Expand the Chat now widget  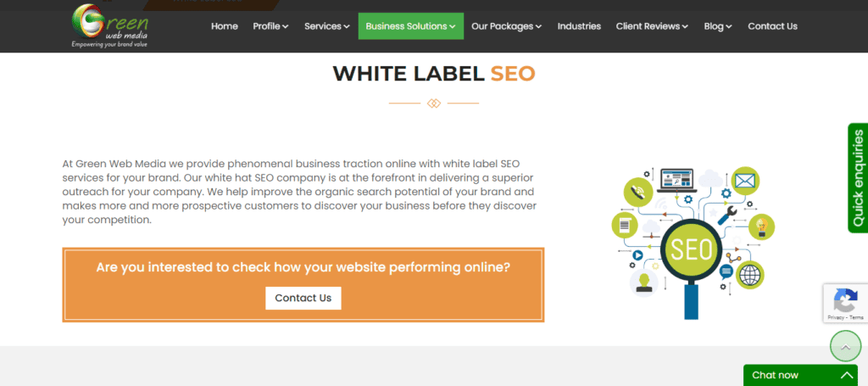(x=800, y=375)
